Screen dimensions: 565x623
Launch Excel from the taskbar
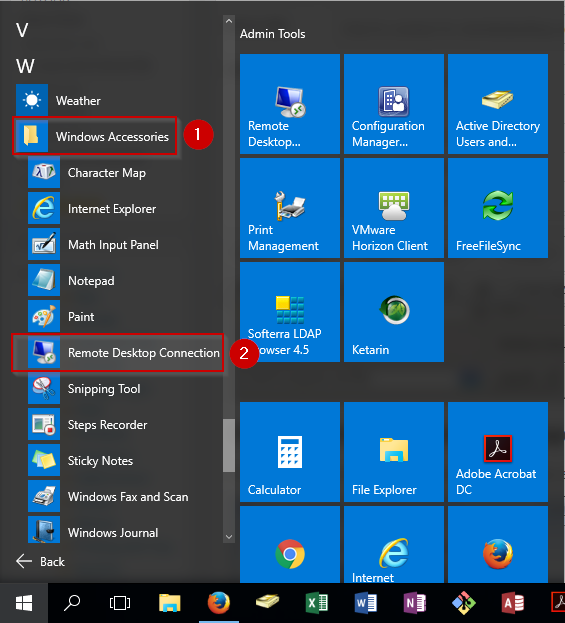[317, 603]
